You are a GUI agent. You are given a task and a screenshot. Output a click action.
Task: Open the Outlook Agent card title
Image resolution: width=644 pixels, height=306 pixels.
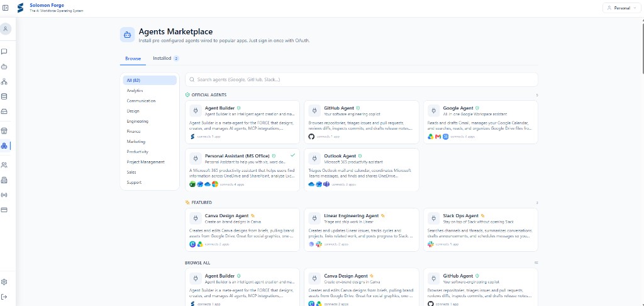click(x=340, y=156)
